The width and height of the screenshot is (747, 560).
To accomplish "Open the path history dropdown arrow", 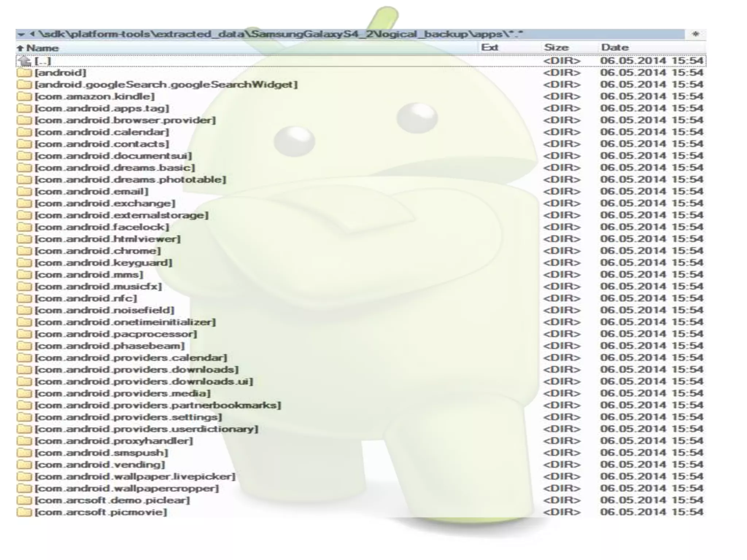I will pos(21,35).
